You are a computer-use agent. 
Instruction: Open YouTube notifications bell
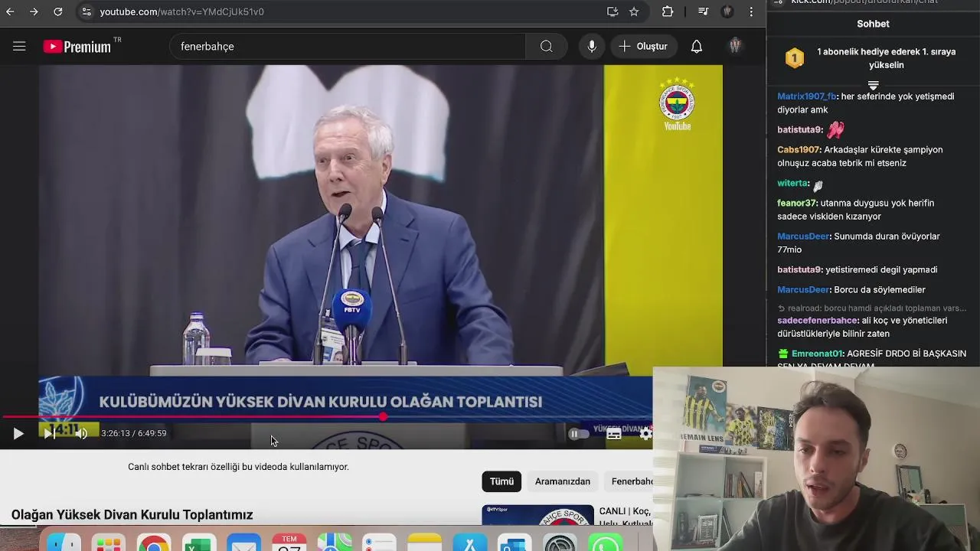697,47
